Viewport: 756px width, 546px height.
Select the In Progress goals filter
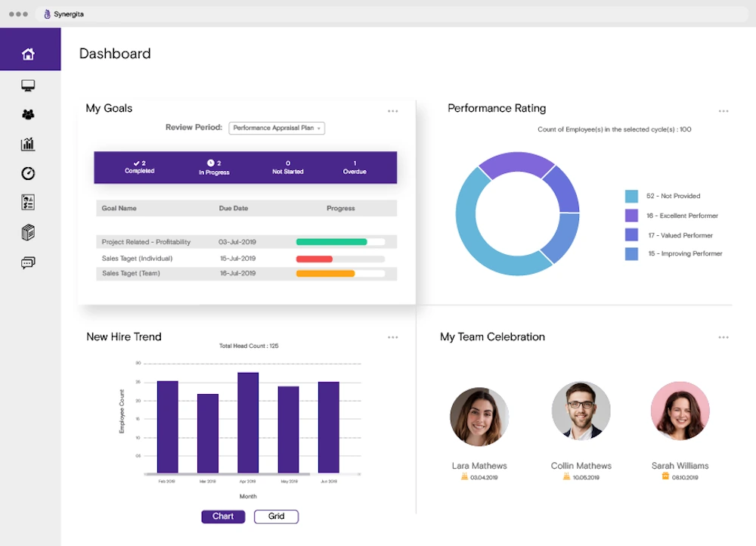(214, 167)
